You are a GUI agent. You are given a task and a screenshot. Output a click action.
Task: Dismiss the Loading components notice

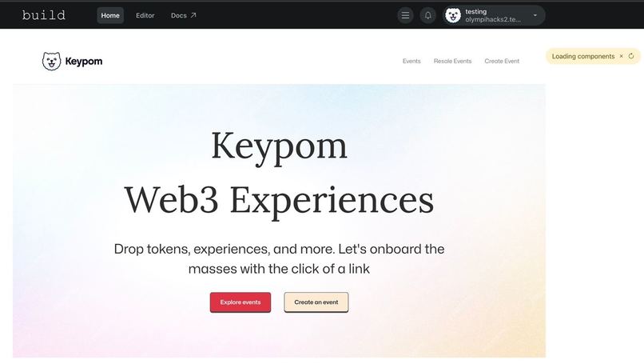coord(622,56)
